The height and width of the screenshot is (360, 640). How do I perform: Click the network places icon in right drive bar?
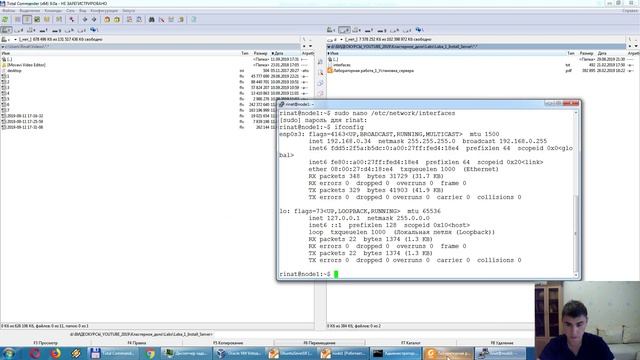(419, 30)
